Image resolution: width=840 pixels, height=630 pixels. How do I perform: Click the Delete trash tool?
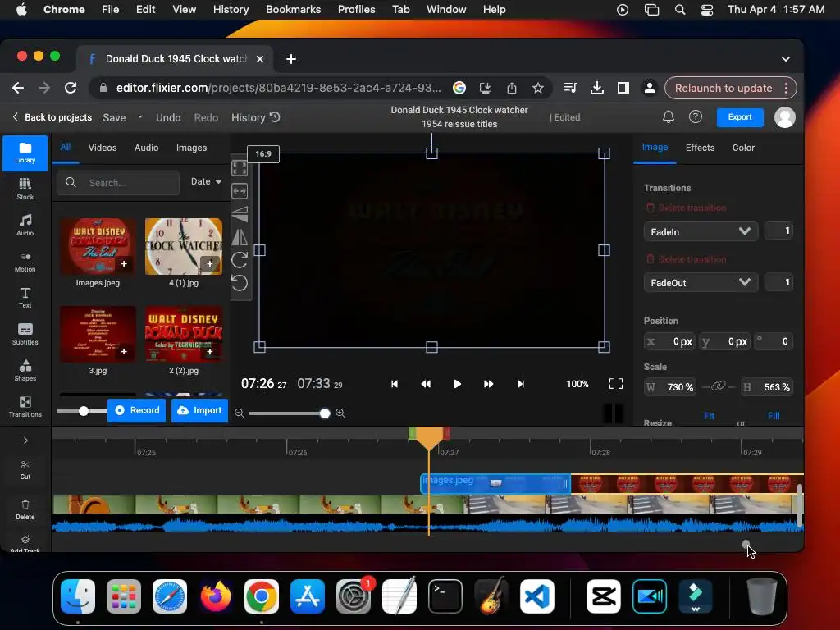point(25,509)
